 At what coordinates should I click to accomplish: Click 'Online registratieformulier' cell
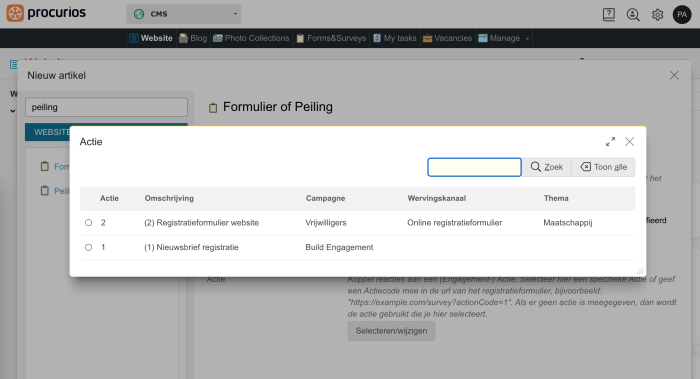(x=454, y=222)
